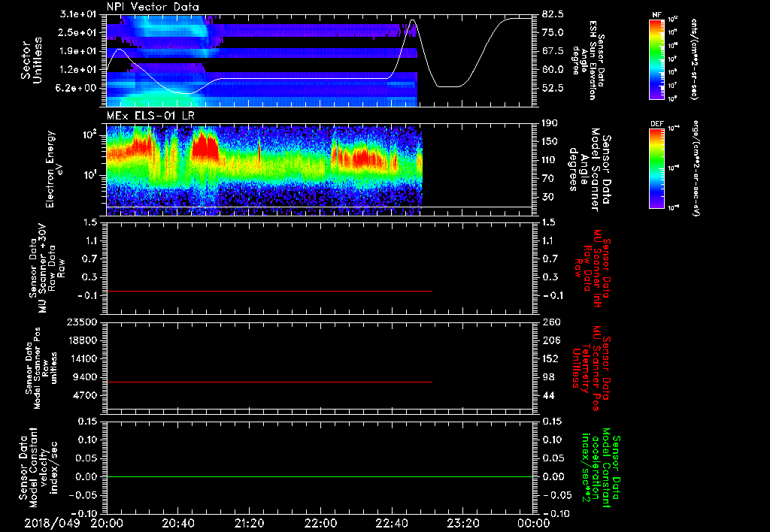The width and height of the screenshot is (770, 532).
Task: Click the '3.1e+01' sector tick value
Action: click(x=77, y=14)
